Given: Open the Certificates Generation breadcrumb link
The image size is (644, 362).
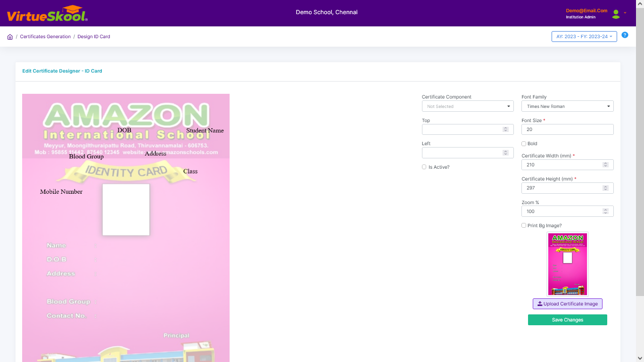Looking at the screenshot, I should point(45,37).
